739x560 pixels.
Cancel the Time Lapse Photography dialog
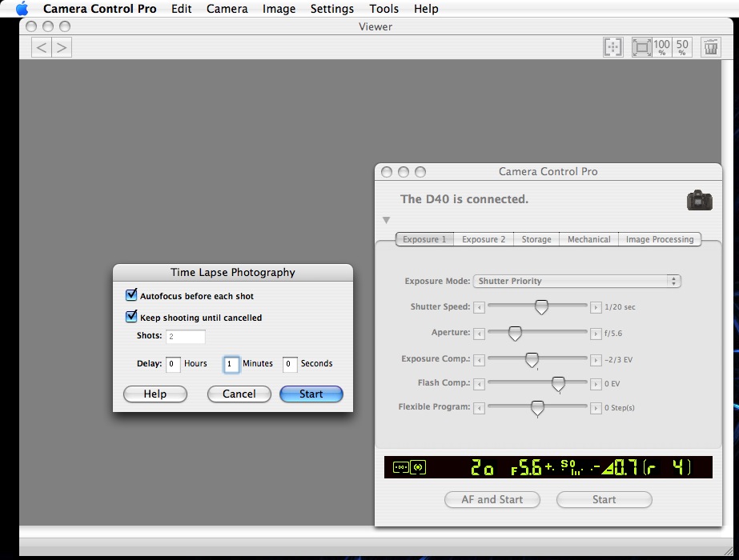click(x=239, y=394)
